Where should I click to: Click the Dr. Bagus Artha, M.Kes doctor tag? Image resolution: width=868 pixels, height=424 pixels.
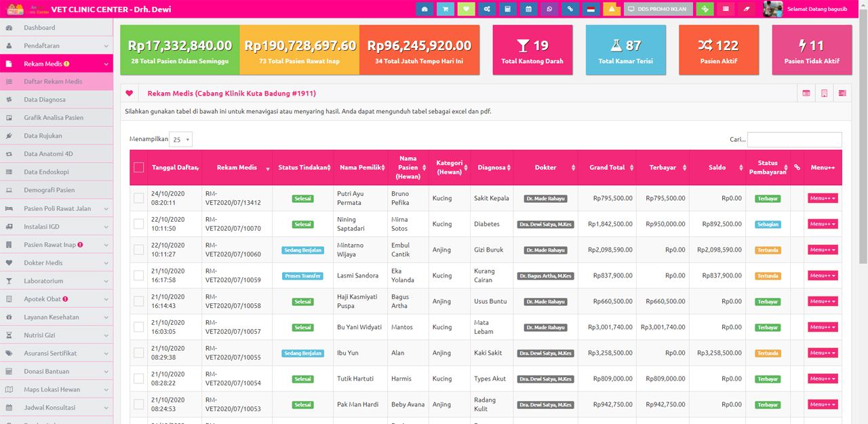546,276
